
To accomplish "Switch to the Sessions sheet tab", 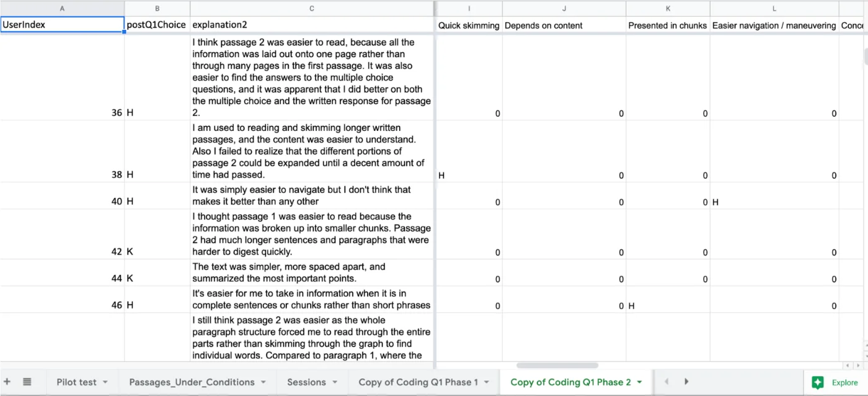I will pyautogui.click(x=306, y=382).
